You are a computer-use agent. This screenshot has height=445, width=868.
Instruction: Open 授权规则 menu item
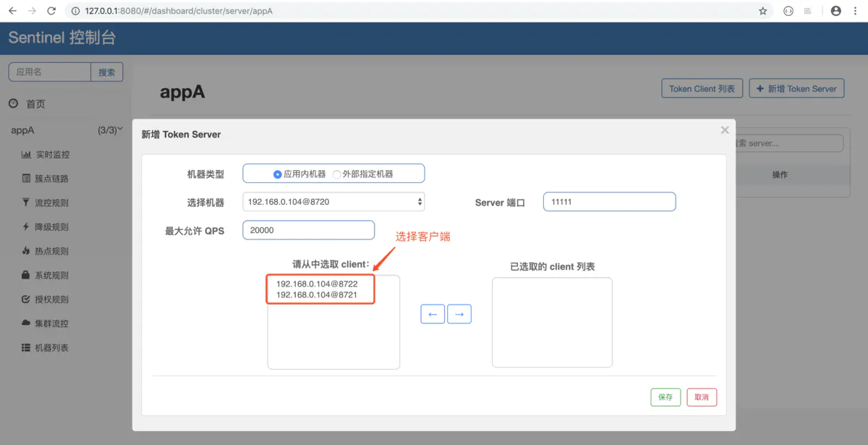[x=52, y=299]
